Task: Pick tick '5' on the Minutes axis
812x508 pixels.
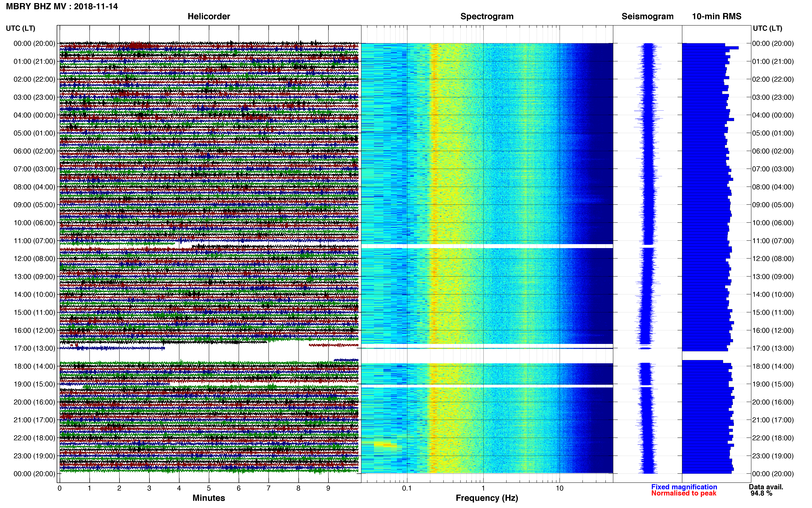Action: (x=209, y=488)
